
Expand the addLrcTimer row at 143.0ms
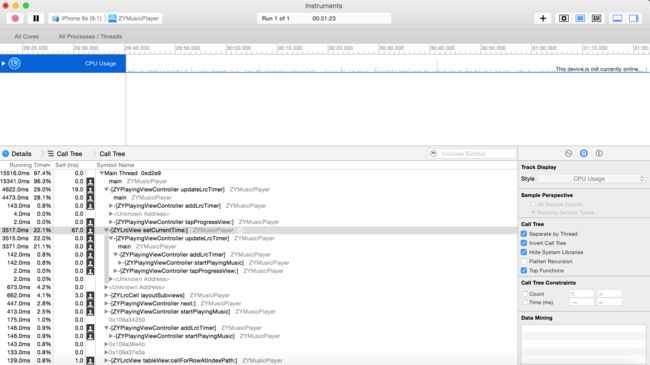[111, 206]
